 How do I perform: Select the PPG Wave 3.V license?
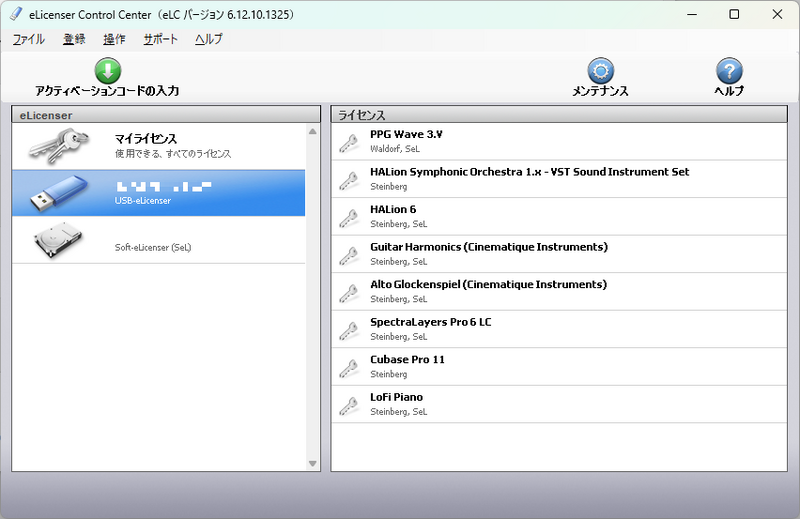[559, 141]
